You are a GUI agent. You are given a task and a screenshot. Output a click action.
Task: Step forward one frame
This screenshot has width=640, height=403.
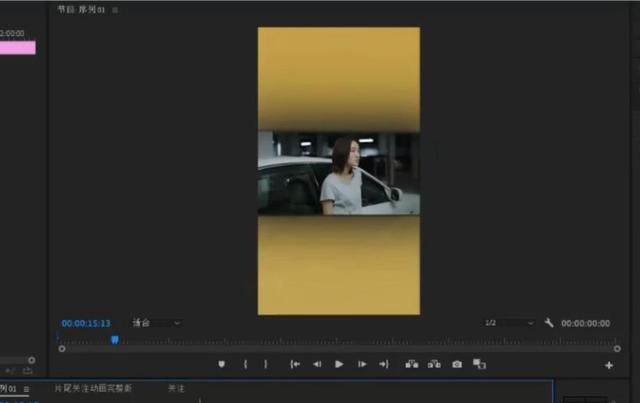point(362,365)
